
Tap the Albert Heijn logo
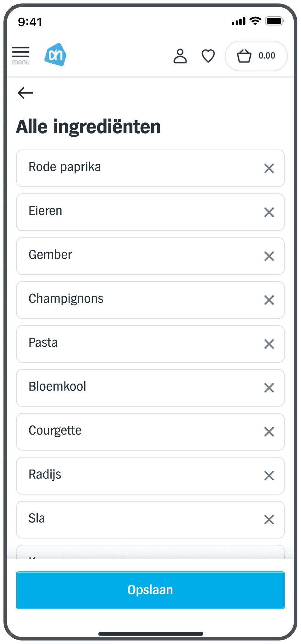tap(55, 55)
